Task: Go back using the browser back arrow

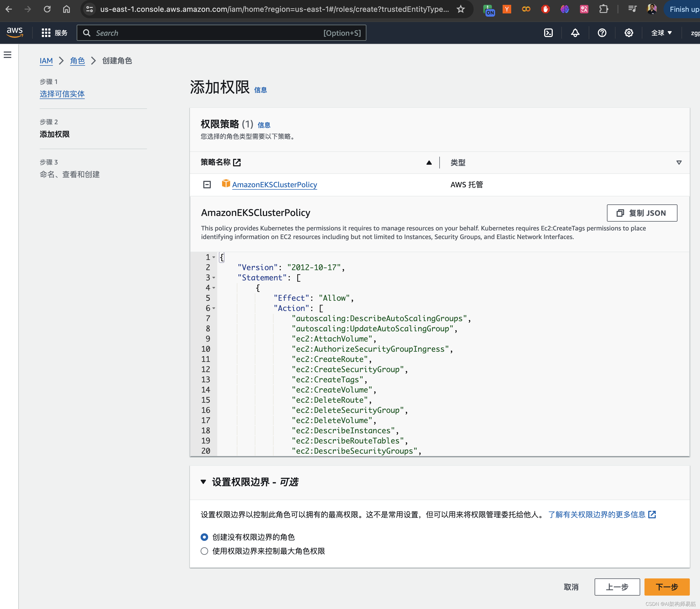Action: point(9,9)
